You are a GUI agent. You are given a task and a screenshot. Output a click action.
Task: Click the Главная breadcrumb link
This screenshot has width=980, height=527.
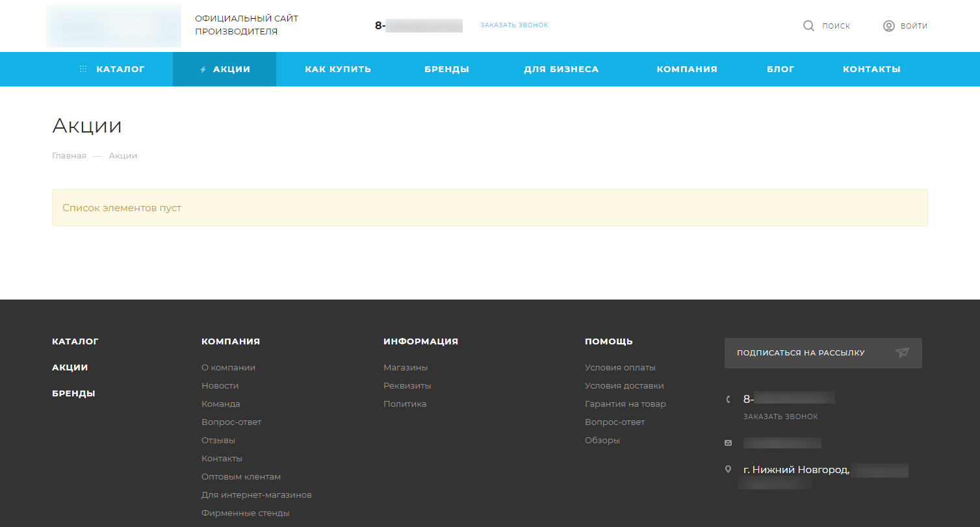tap(69, 156)
